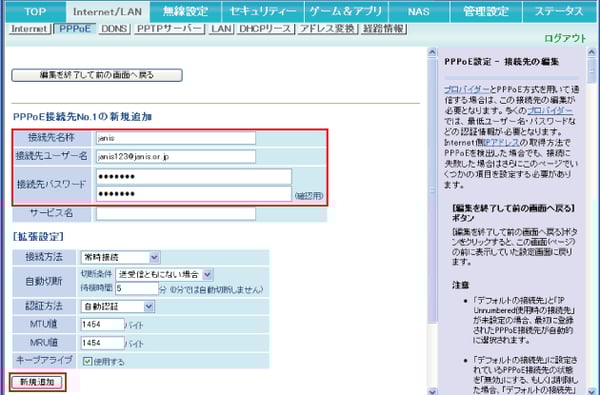Select the Internet sub-tab
This screenshot has height=395, width=600.
point(29,29)
